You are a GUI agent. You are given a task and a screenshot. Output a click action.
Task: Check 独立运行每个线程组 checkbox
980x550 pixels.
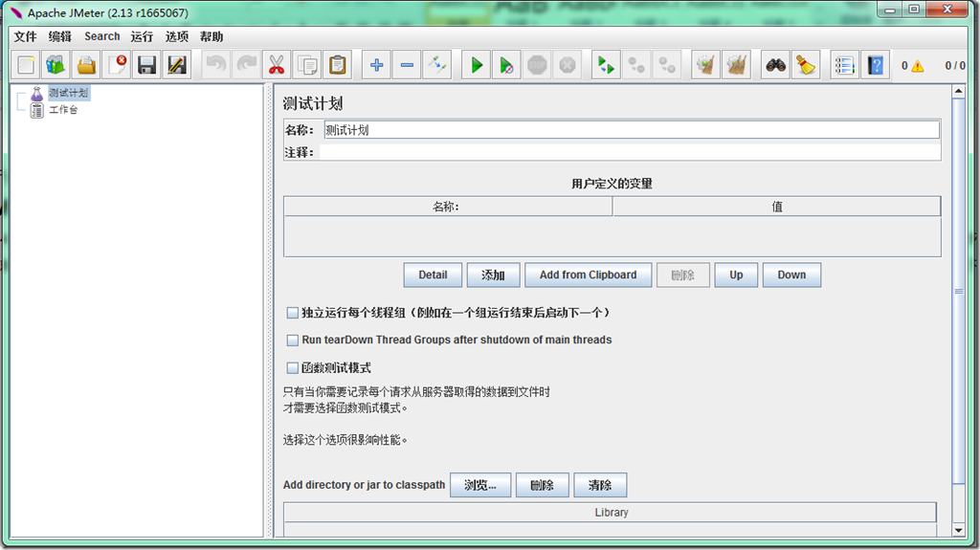292,313
